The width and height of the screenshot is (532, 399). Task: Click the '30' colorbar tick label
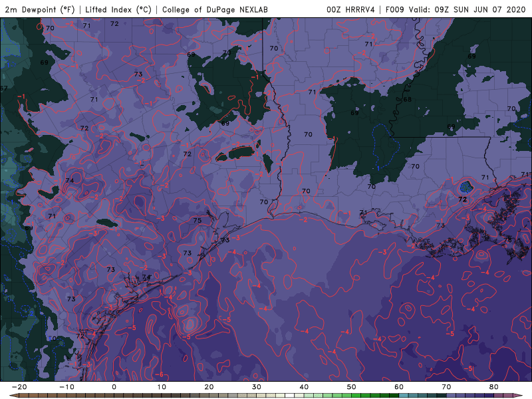(257, 387)
